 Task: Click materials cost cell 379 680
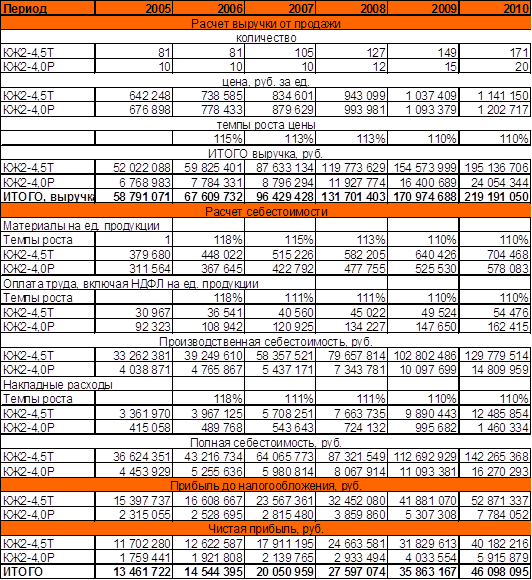tap(134, 254)
